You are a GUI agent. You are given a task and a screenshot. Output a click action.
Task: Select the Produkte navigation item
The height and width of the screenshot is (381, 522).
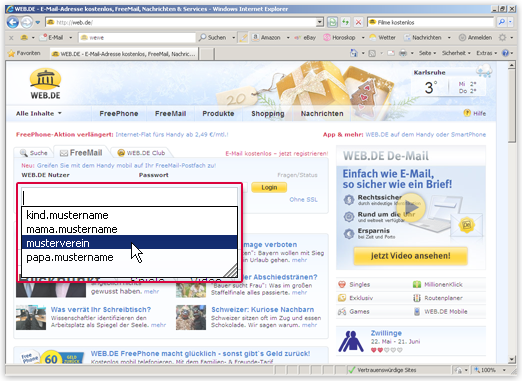pos(218,114)
